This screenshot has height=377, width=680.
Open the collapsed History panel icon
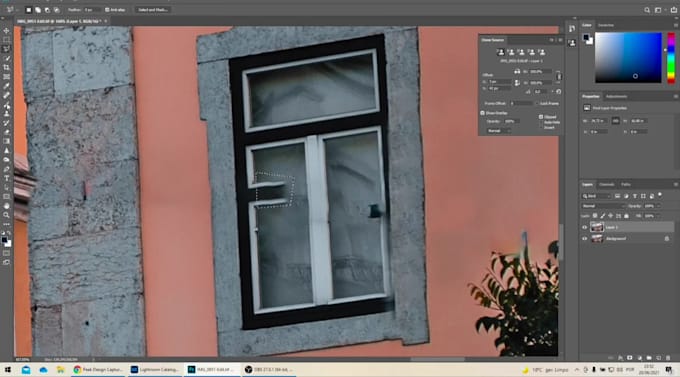(x=572, y=29)
